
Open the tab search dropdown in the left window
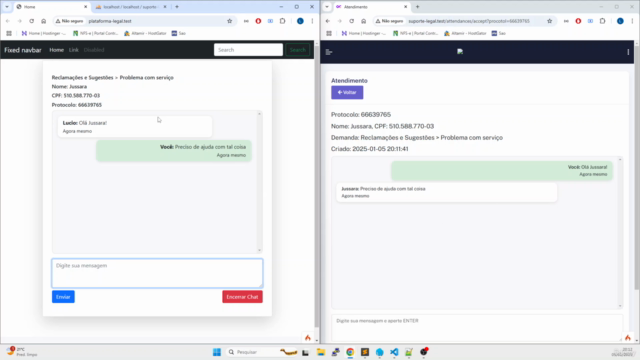coord(7,7)
